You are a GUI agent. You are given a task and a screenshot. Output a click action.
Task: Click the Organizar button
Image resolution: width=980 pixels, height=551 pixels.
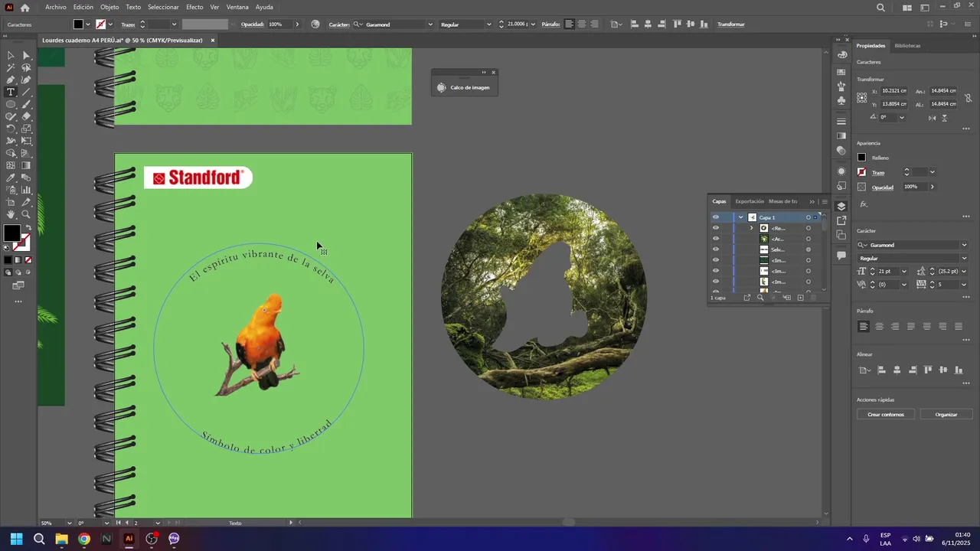946,415
